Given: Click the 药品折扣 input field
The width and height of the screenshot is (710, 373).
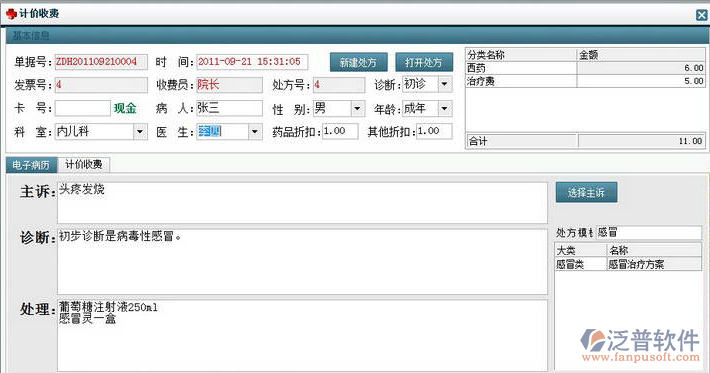Looking at the screenshot, I should pyautogui.click(x=340, y=131).
